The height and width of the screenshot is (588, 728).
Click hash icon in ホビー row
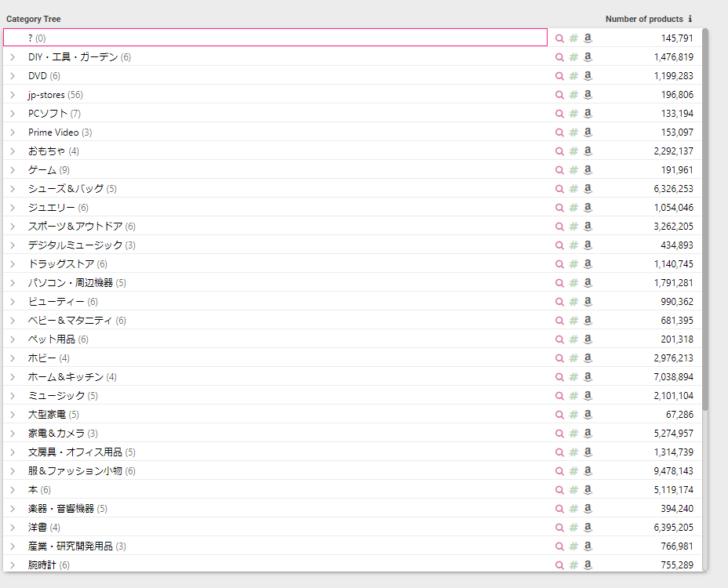pyautogui.click(x=573, y=358)
